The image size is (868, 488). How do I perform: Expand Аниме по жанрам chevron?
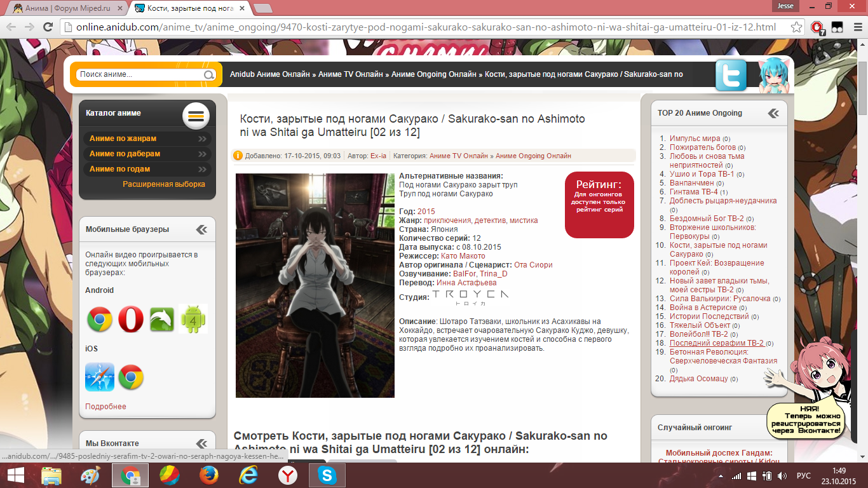[202, 139]
